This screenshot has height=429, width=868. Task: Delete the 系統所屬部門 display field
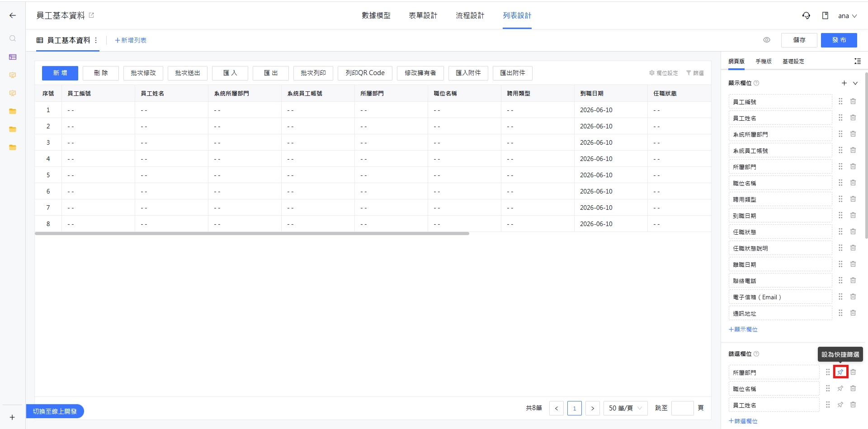(x=853, y=134)
